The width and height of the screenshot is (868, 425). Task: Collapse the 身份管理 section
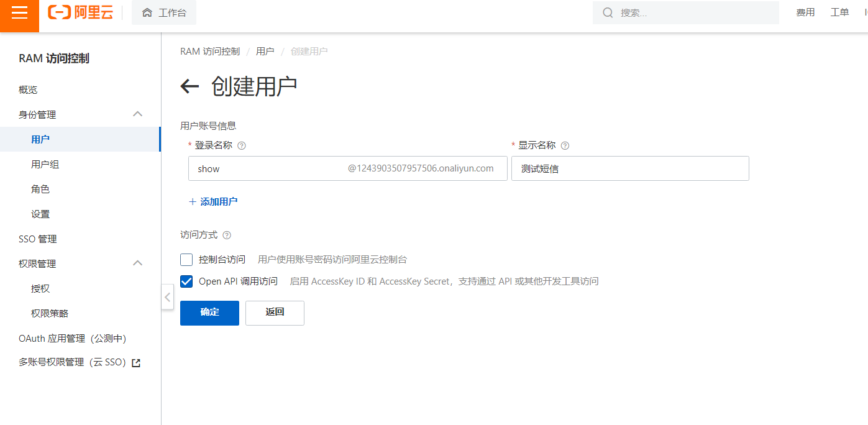pos(137,114)
